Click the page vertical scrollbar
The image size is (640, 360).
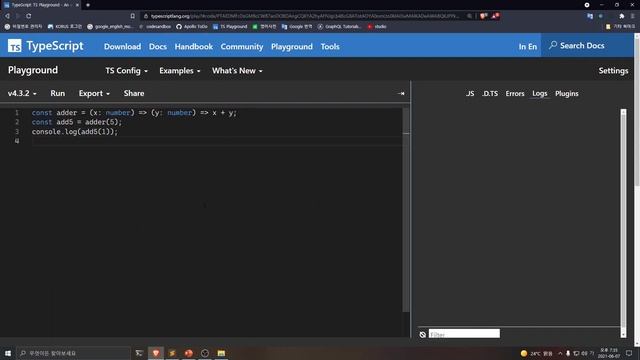(x=637, y=190)
